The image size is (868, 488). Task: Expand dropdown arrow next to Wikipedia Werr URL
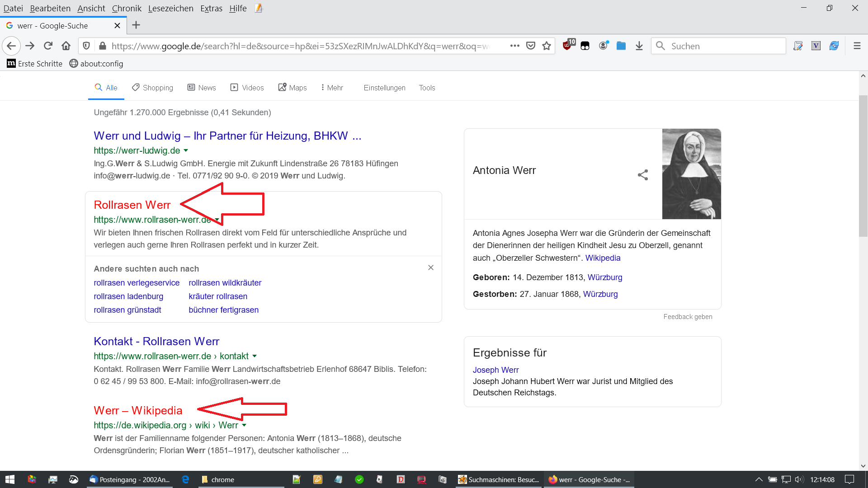point(244,425)
